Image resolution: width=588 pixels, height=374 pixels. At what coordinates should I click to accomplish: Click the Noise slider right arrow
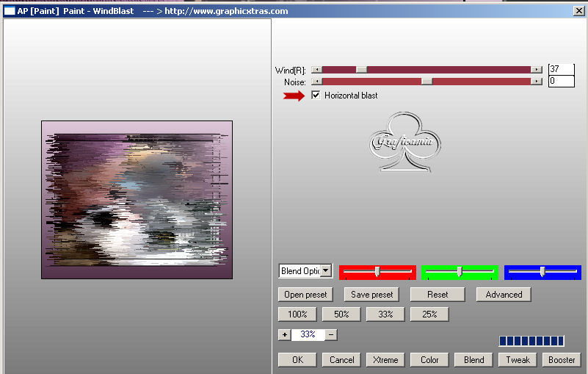click(537, 81)
